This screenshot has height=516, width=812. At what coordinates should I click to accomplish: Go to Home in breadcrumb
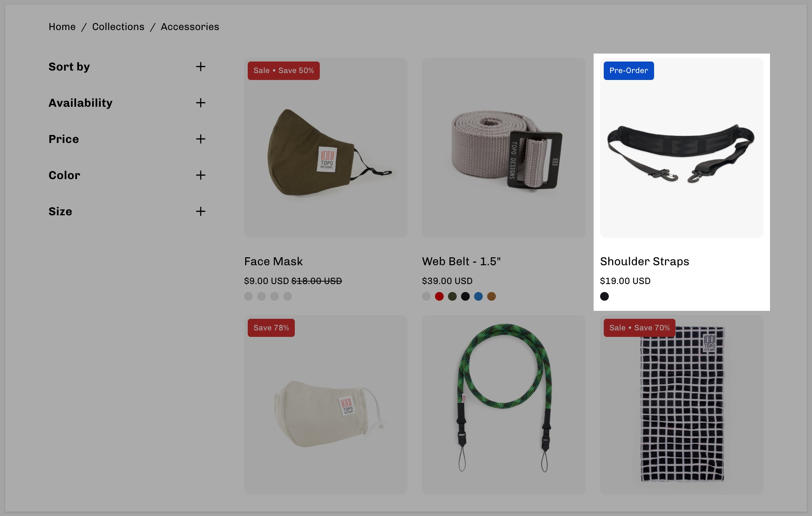point(62,27)
